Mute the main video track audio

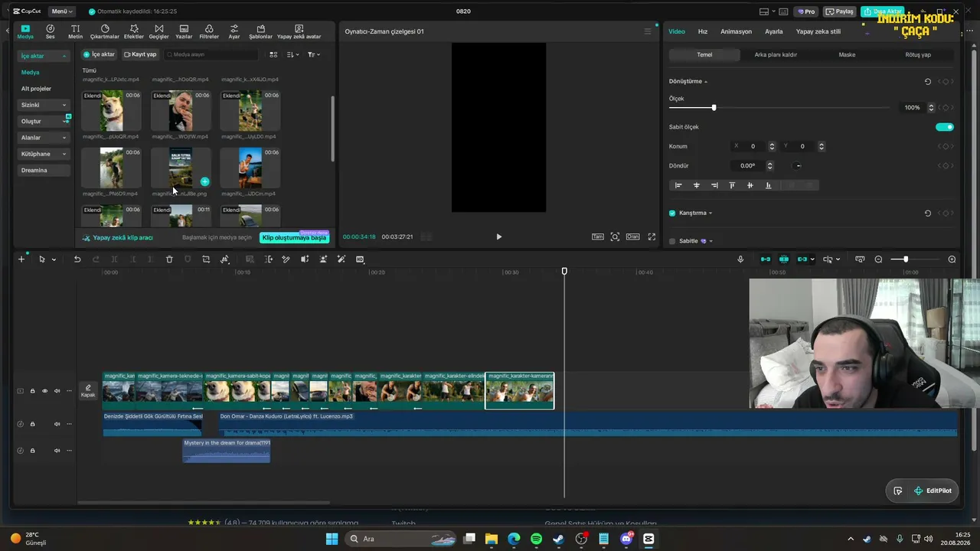(57, 391)
